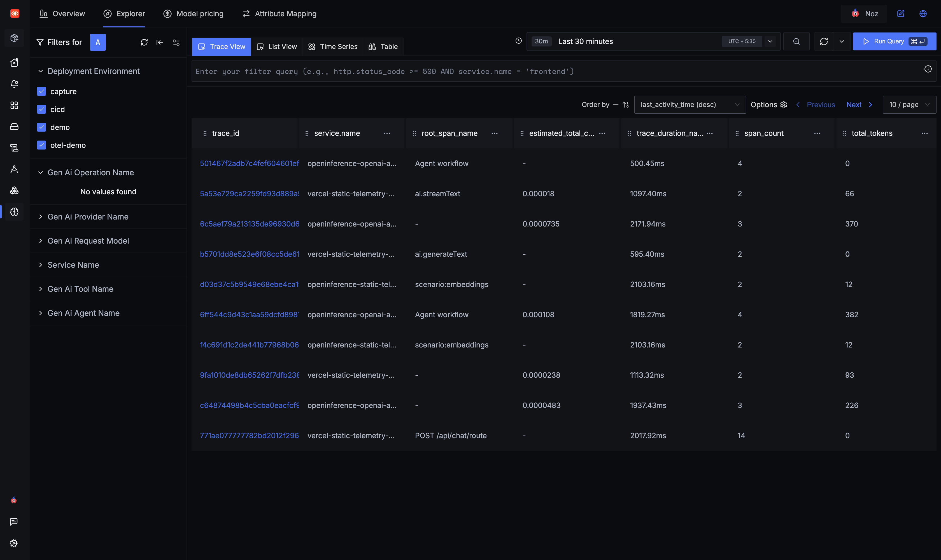Go to the Next page

click(859, 104)
